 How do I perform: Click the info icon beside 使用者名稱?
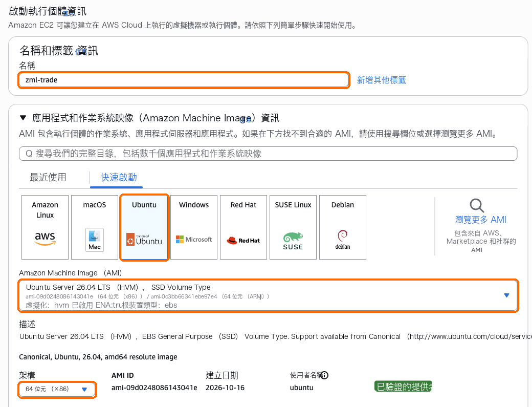(x=324, y=375)
